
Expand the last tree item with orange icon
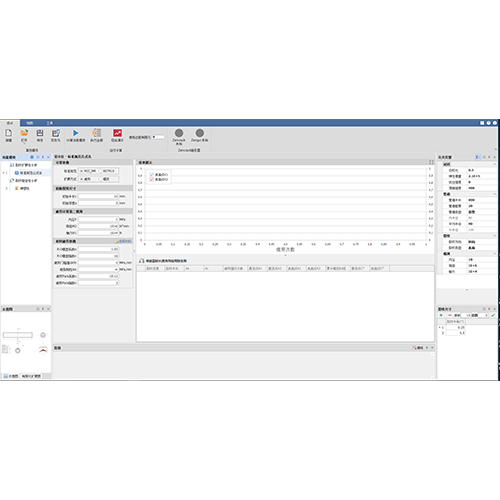pyautogui.click(x=7, y=188)
